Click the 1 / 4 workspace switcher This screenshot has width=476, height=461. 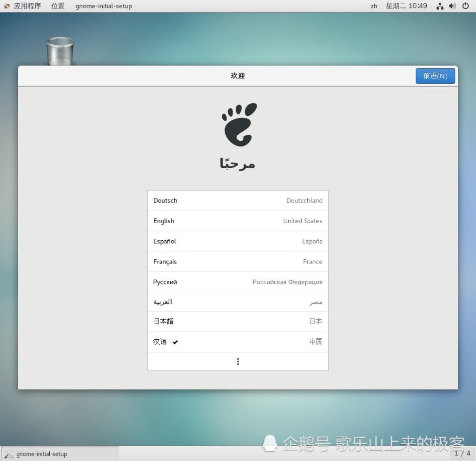tap(462, 454)
